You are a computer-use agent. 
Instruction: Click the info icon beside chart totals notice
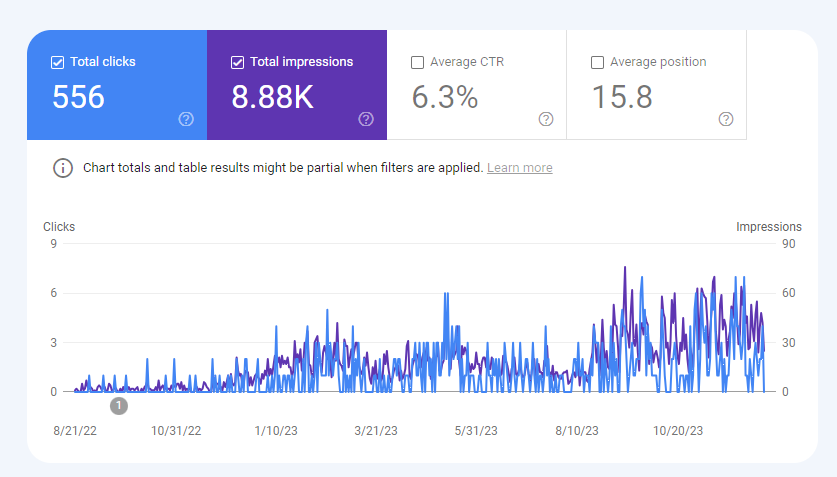tap(62, 168)
